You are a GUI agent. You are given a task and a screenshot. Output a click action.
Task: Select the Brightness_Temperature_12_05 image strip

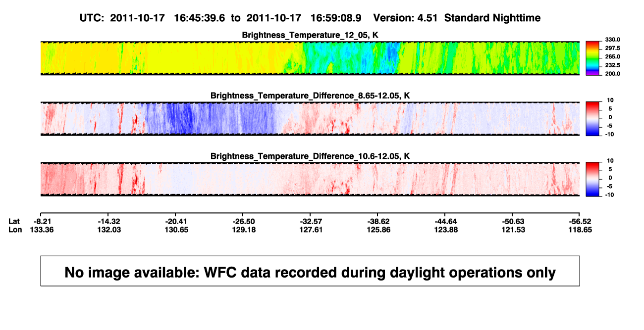tap(310, 58)
